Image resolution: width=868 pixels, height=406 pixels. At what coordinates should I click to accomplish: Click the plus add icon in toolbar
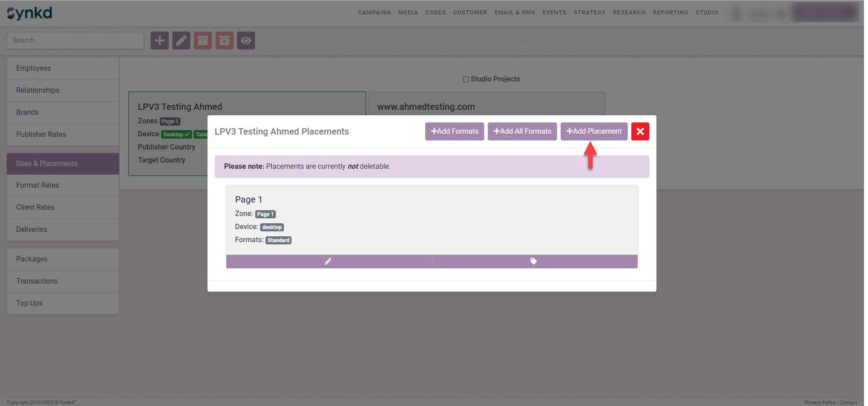(x=159, y=41)
